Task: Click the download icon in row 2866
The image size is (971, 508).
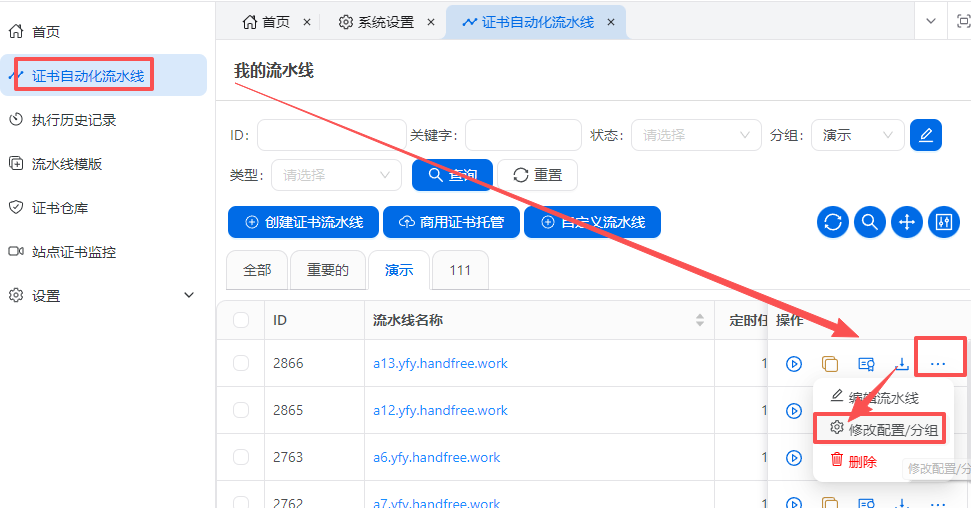Action: [x=901, y=364]
